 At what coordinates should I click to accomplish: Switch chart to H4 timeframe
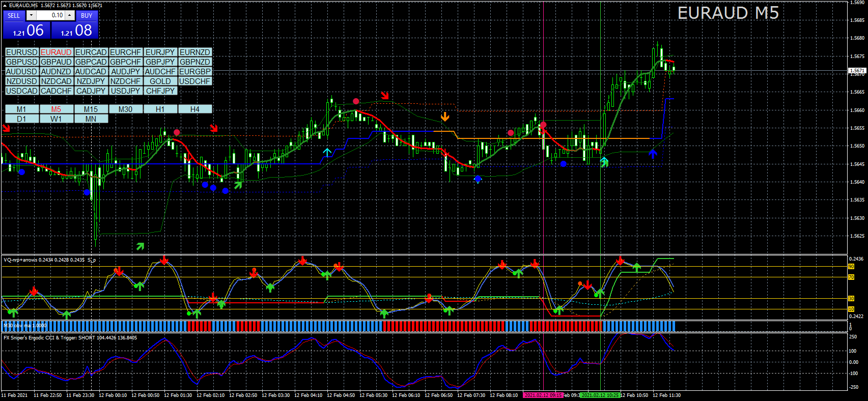[x=195, y=109]
